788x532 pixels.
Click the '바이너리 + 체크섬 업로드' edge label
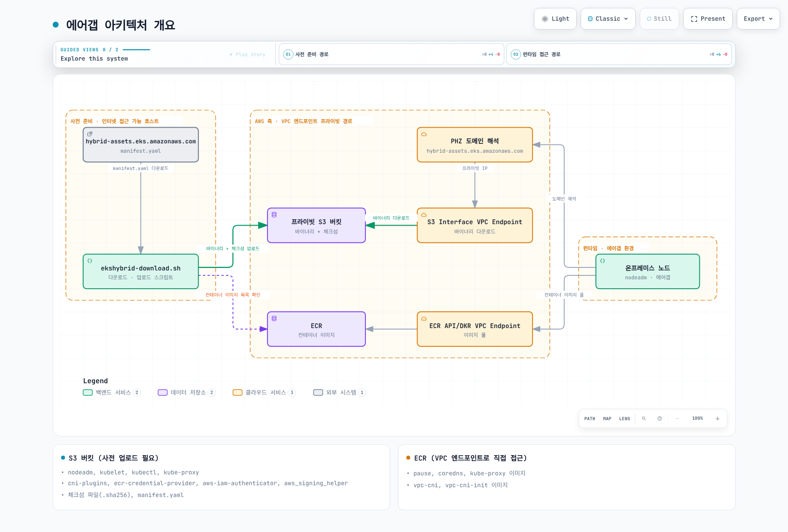coord(232,249)
